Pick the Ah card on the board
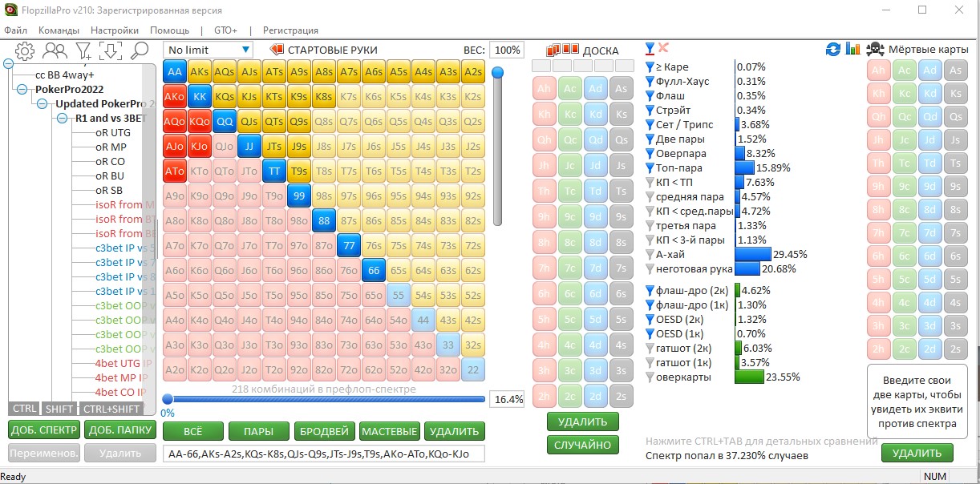Image resolution: width=980 pixels, height=484 pixels. [545, 88]
